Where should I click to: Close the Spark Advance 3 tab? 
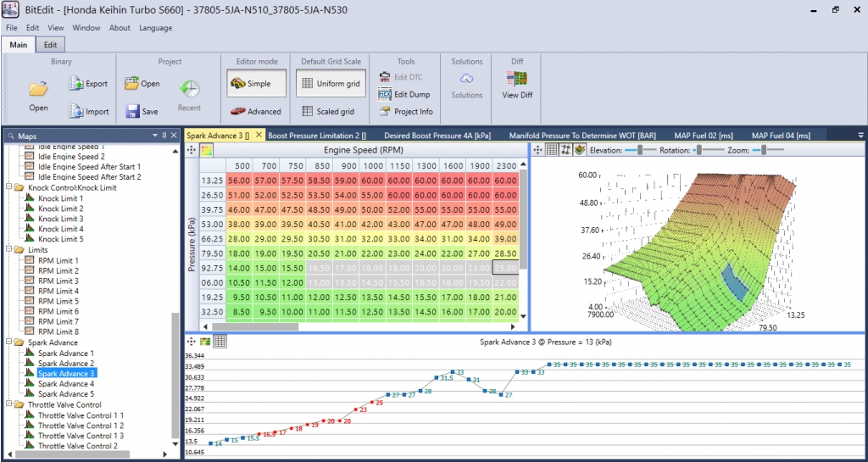tap(259, 135)
